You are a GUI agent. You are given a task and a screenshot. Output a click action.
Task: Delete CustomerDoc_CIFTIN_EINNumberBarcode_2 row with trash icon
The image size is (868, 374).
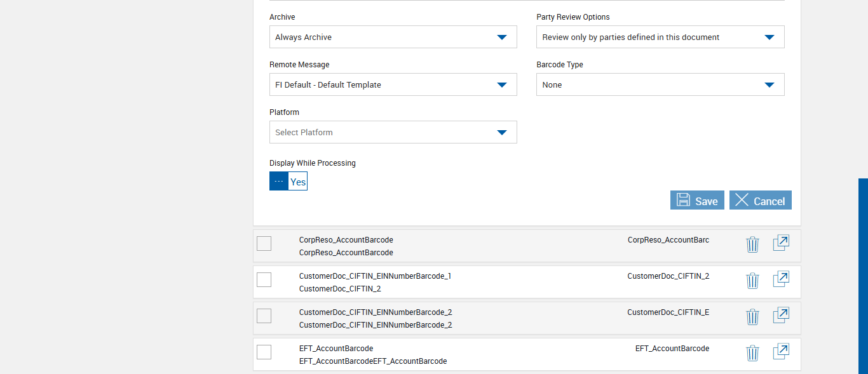click(x=752, y=317)
